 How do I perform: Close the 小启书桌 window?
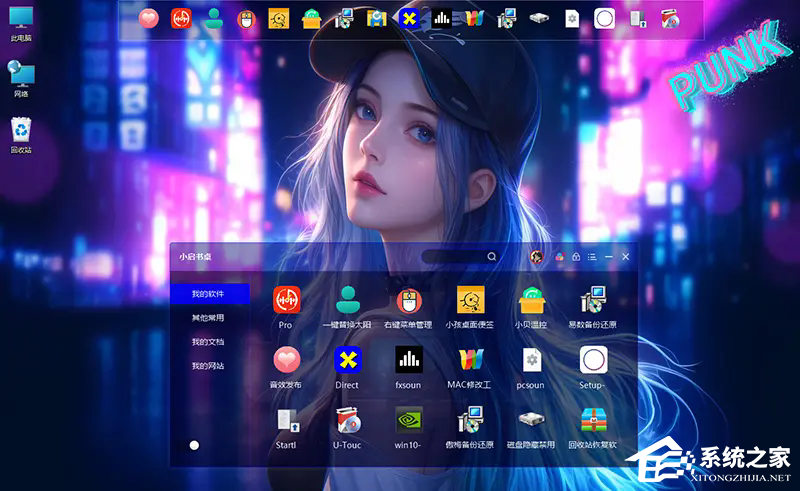626,257
